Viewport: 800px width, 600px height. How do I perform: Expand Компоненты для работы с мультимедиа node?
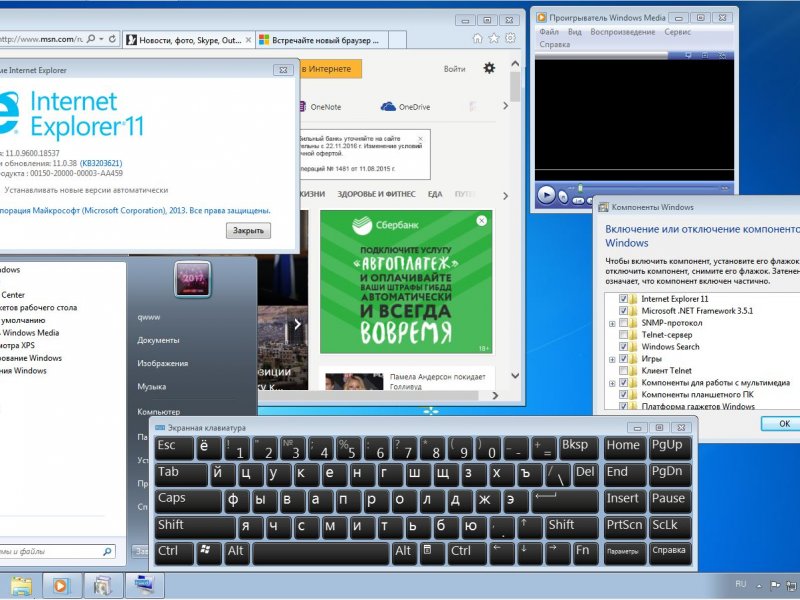612,383
